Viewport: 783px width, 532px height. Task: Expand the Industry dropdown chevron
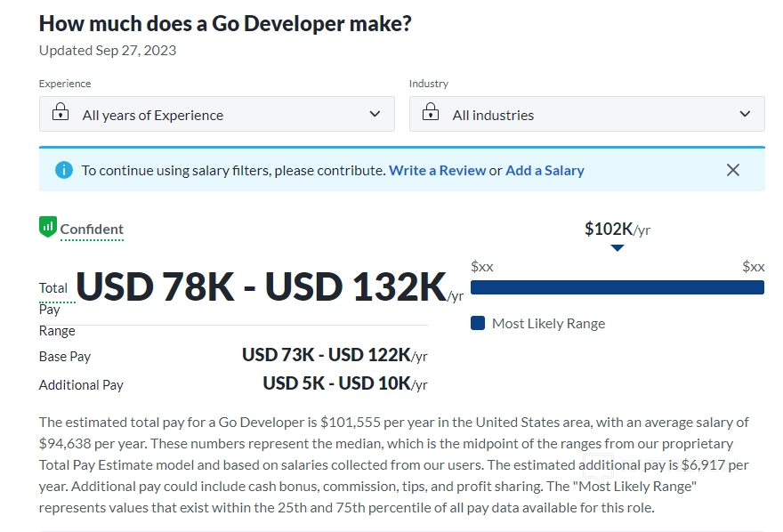point(745,114)
